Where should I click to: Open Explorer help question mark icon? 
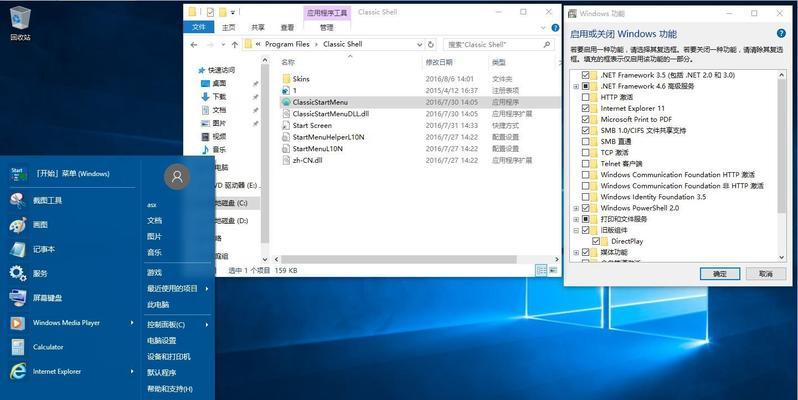555,27
